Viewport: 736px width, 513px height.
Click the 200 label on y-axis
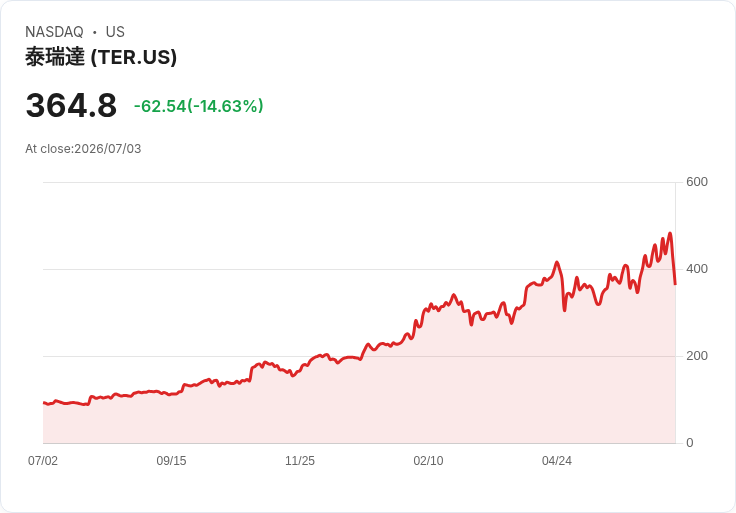[697, 356]
